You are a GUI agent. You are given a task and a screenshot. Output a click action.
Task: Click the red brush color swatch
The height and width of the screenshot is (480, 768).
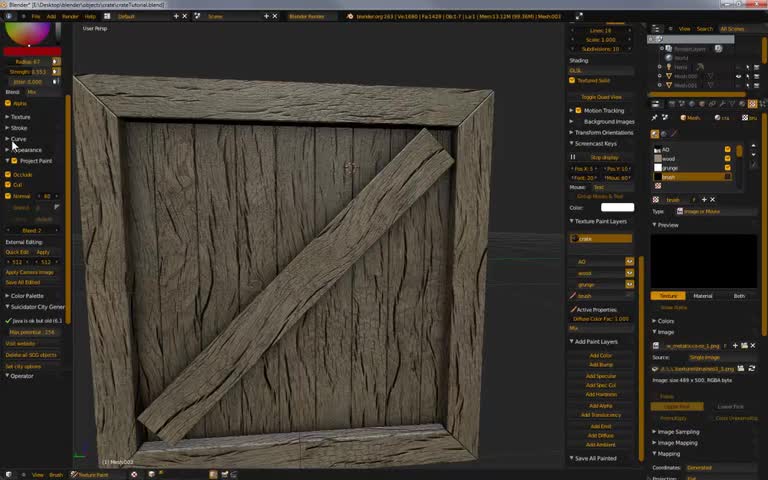(32, 51)
